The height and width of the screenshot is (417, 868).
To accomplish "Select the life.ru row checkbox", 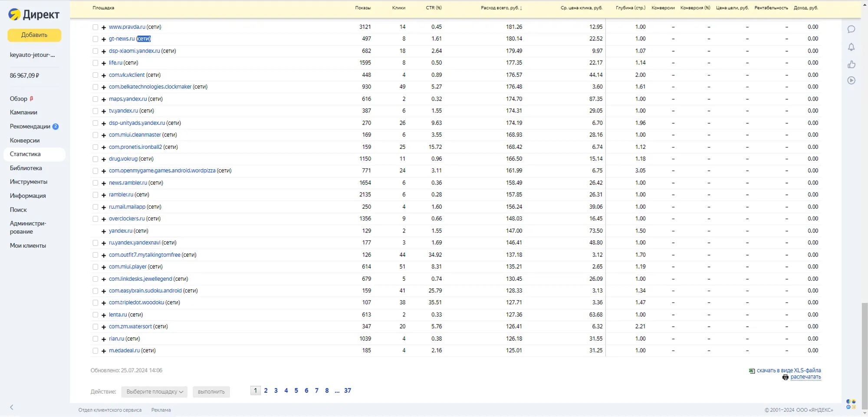I will (95, 63).
